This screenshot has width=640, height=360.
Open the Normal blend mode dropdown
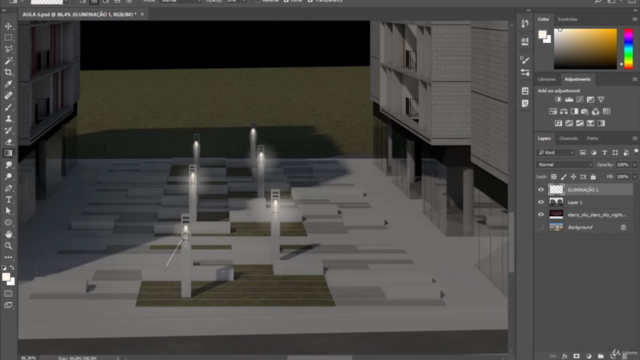tap(564, 164)
